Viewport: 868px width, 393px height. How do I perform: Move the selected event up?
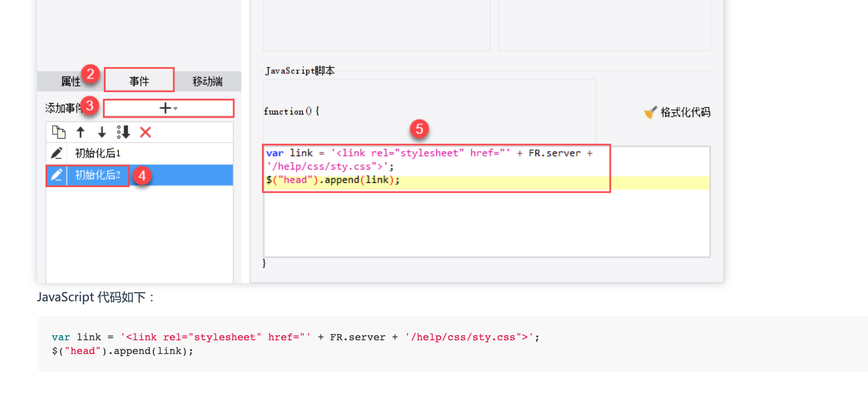pyautogui.click(x=80, y=132)
